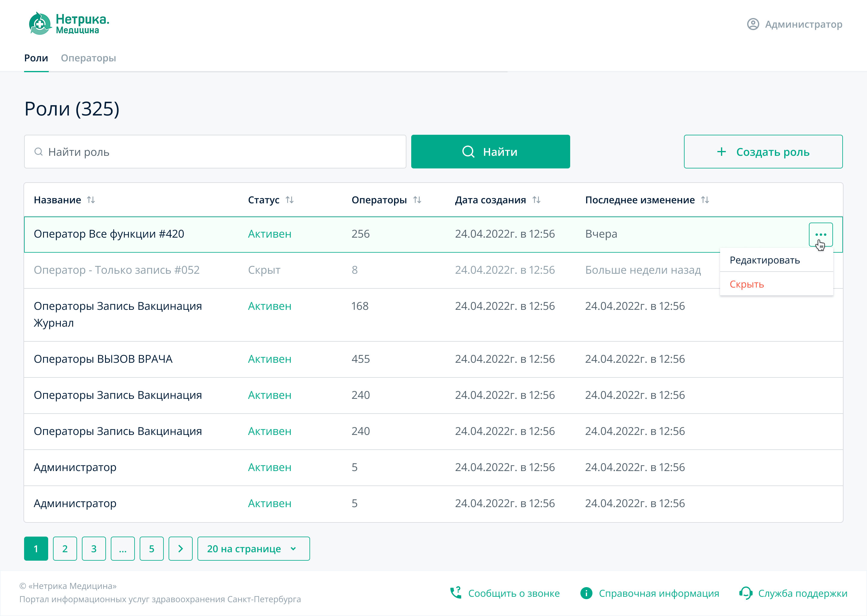Sort by Название column arrows icon
The height and width of the screenshot is (616, 867).
91,199
